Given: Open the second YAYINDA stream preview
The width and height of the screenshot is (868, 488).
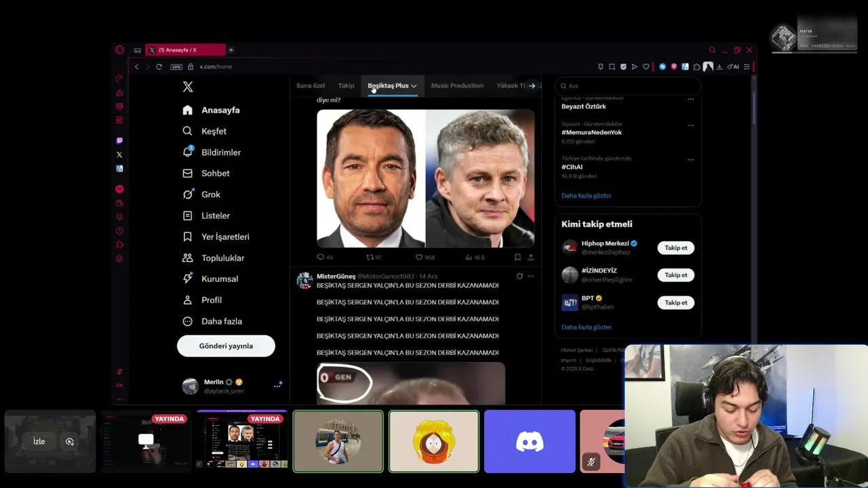Looking at the screenshot, I should [242, 441].
